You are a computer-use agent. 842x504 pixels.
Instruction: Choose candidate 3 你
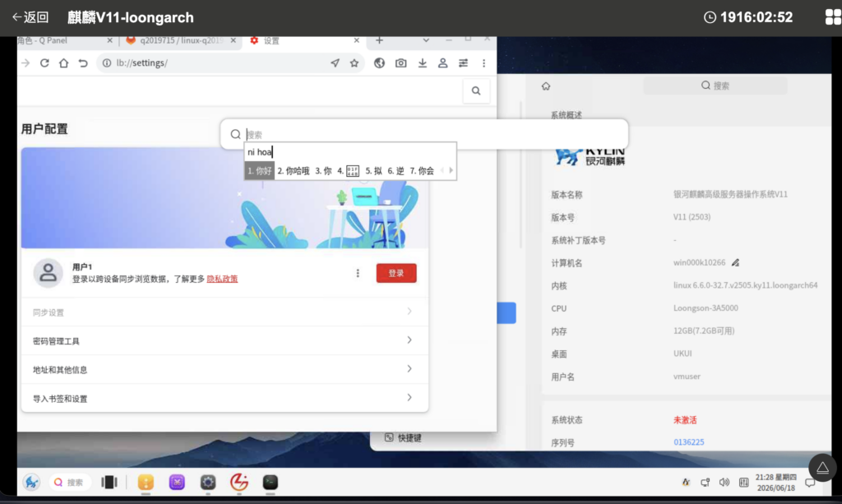tap(323, 171)
